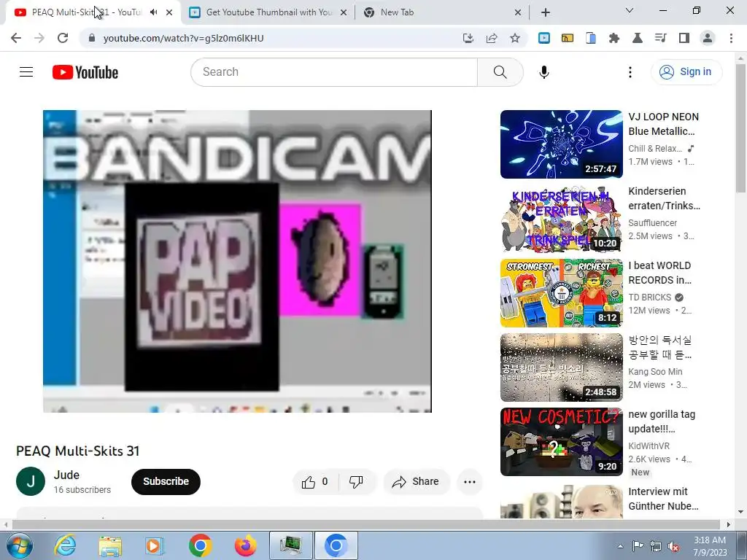Open Windows Media Player taskbar icon

point(155,545)
